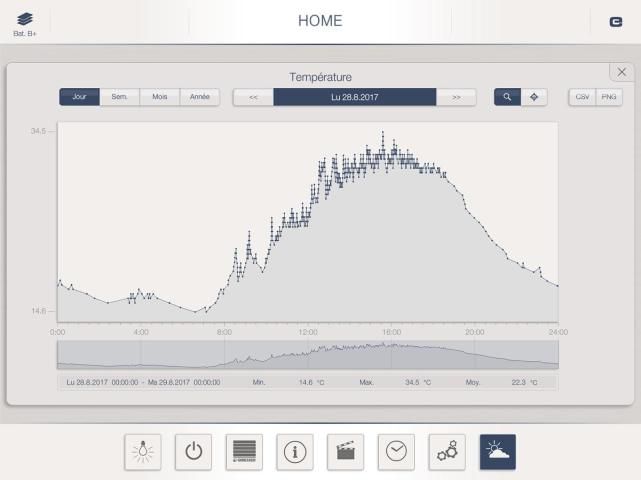Select the Jour time range
Viewport: 641px width, 480px height.
pyautogui.click(x=79, y=97)
